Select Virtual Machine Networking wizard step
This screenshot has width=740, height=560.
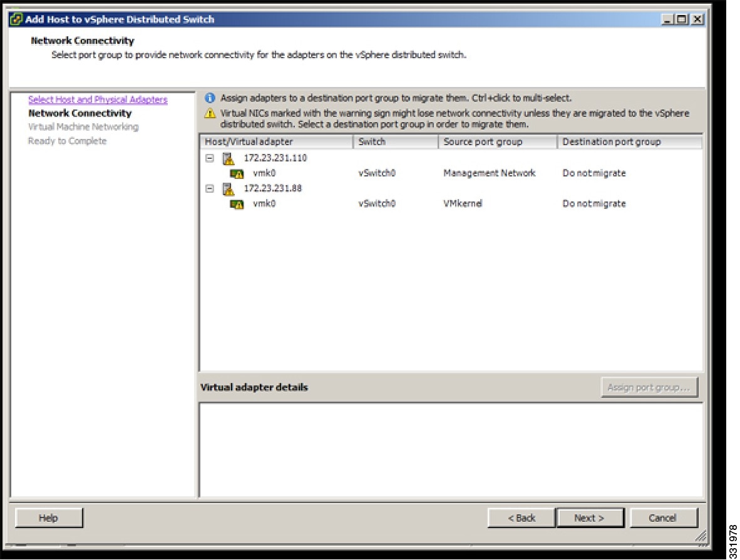[83, 127]
